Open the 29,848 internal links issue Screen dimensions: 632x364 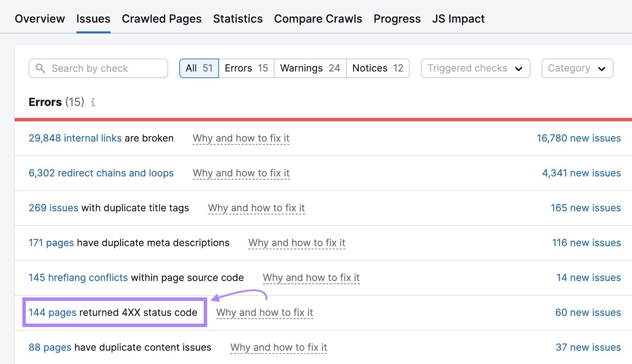[x=75, y=138]
